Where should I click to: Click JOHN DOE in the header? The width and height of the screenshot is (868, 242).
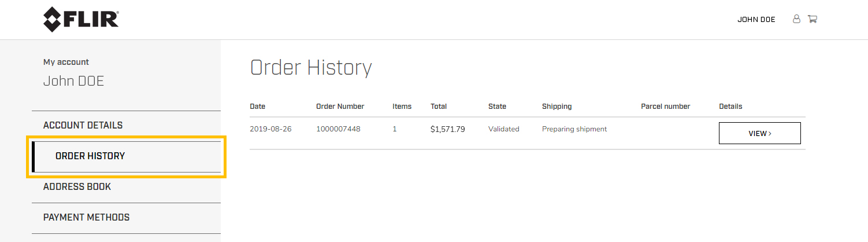756,20
